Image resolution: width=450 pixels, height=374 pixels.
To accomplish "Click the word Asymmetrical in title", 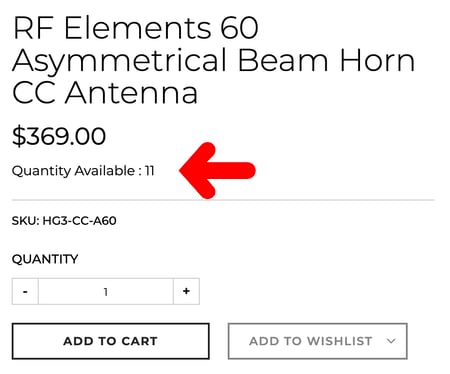I will (120, 63).
